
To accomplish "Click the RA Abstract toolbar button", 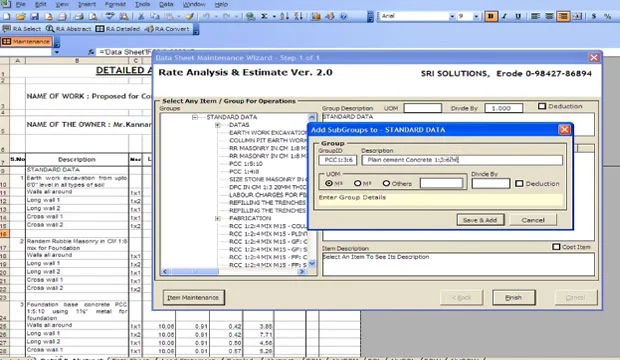I will pos(68,29).
